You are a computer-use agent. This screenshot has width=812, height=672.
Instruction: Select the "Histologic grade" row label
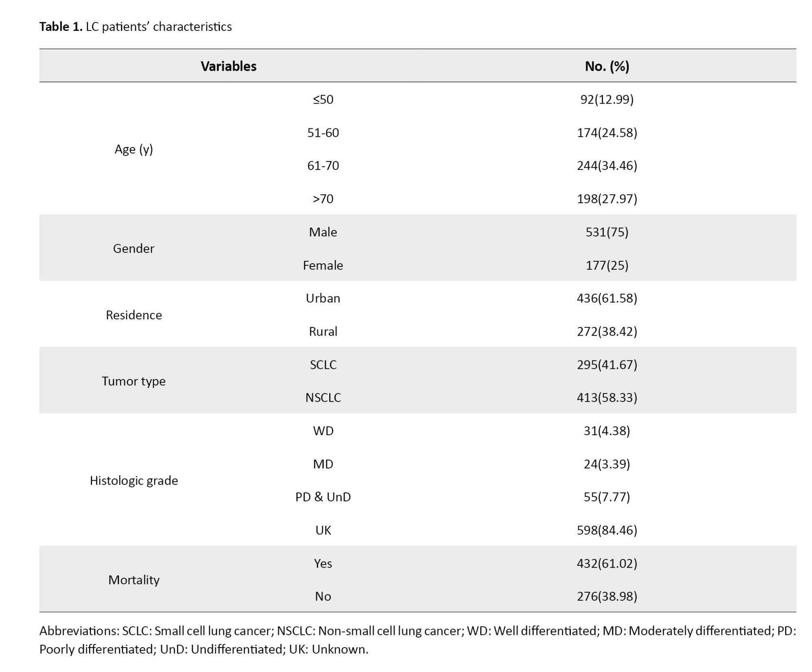(134, 481)
